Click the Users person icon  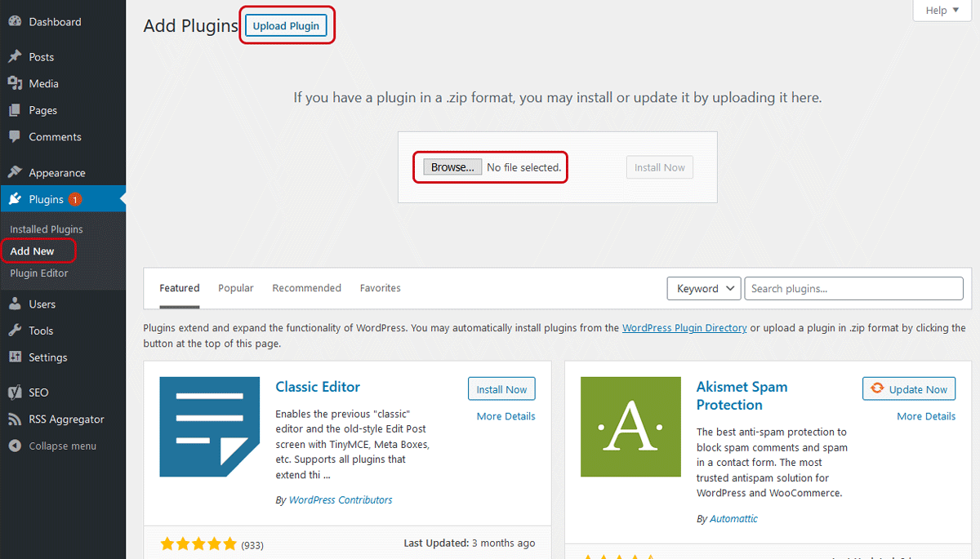click(x=15, y=304)
